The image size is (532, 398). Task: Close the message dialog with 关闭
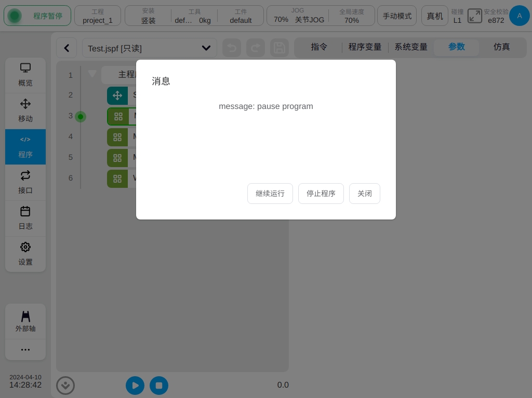[364, 194]
